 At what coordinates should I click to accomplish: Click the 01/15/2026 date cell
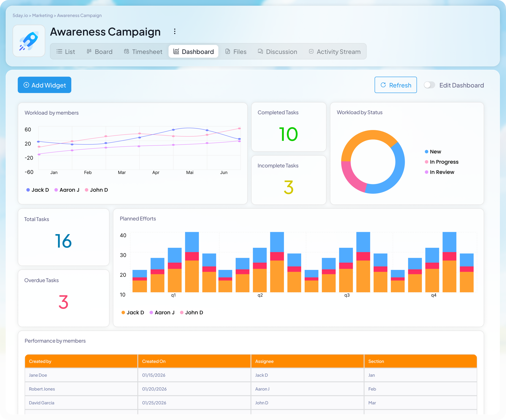[194, 375]
